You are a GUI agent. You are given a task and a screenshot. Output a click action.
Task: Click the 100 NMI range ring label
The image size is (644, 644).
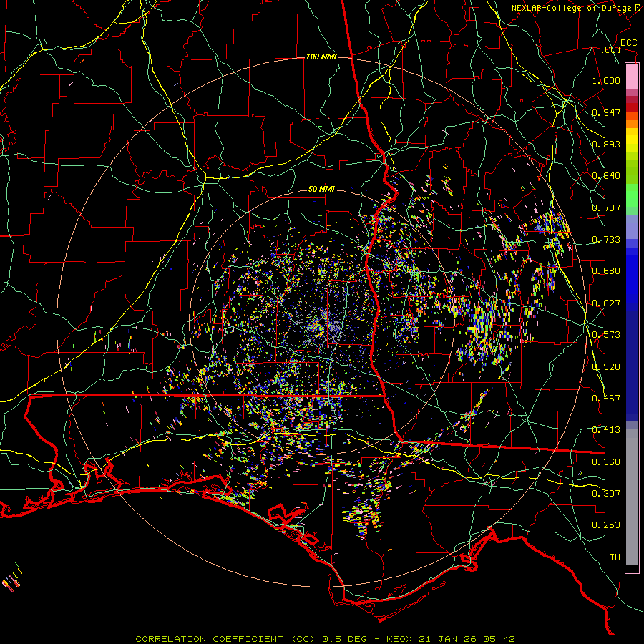(x=321, y=57)
